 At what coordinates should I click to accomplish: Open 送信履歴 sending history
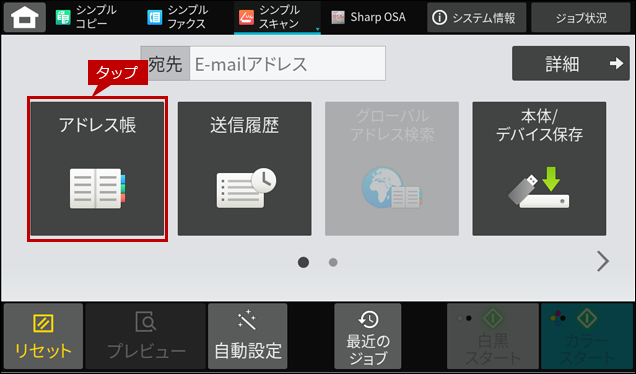(245, 169)
